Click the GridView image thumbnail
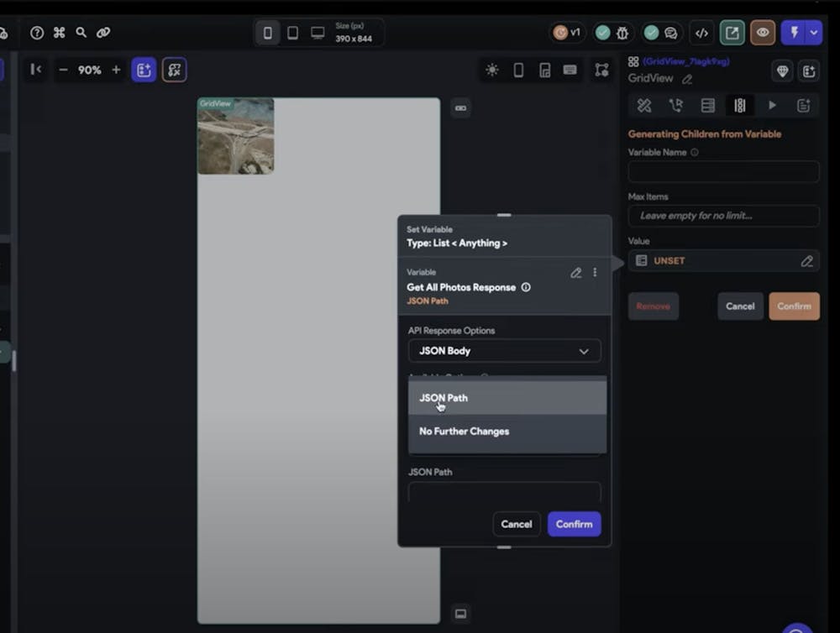This screenshot has height=633, width=840. (236, 136)
